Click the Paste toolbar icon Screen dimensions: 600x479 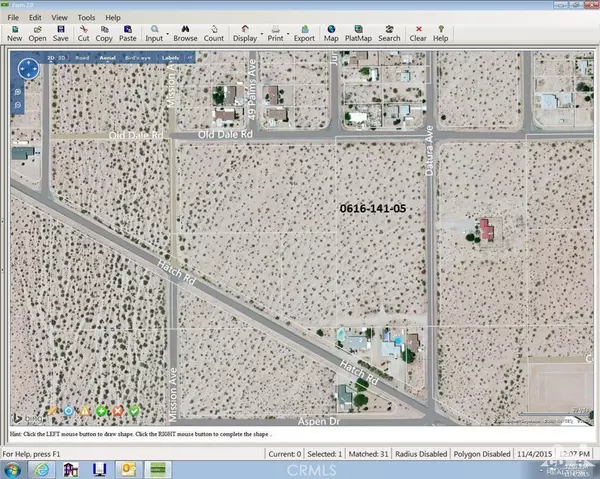tap(127, 34)
